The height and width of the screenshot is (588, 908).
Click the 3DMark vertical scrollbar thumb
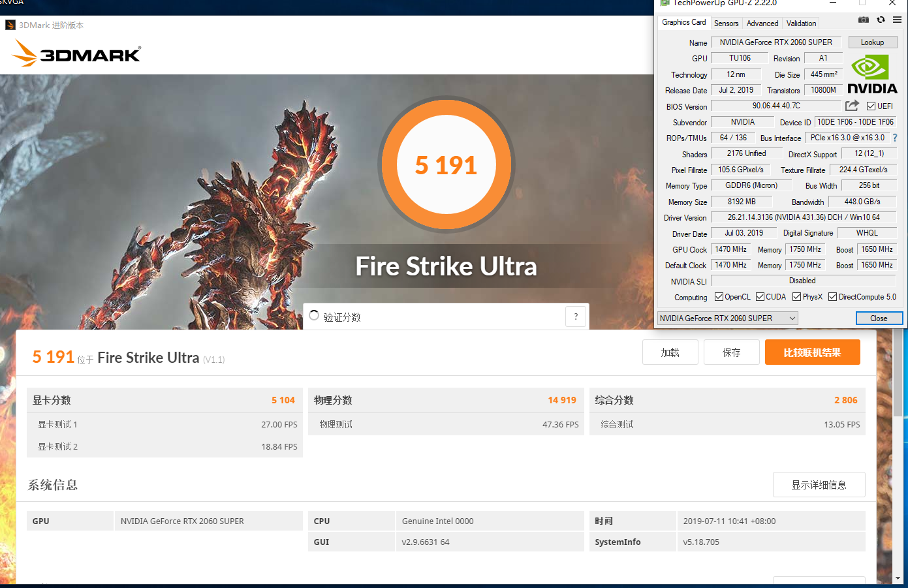click(898, 372)
